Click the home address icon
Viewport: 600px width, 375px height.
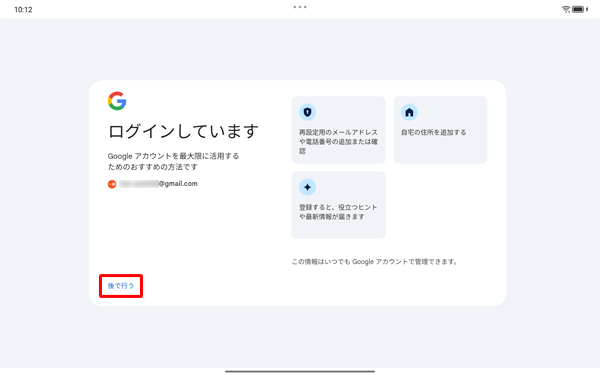pyautogui.click(x=409, y=112)
